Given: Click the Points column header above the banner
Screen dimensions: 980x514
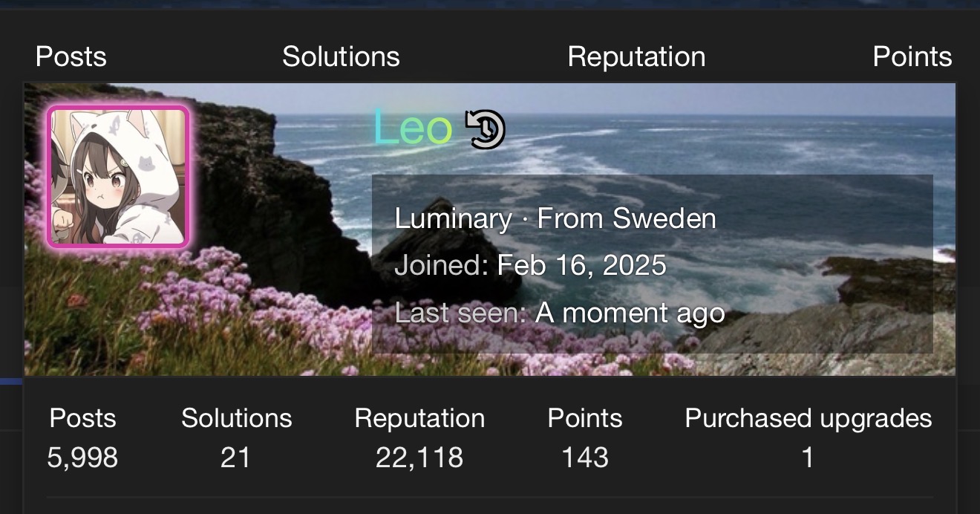Looking at the screenshot, I should [912, 56].
